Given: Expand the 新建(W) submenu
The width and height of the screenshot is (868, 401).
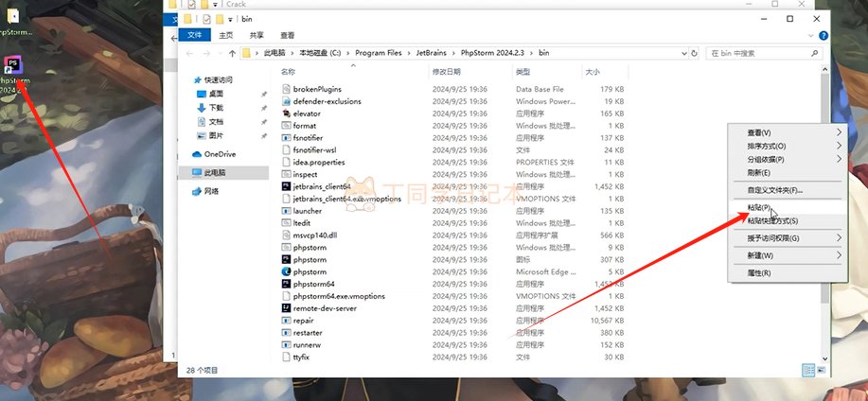Looking at the screenshot, I should point(788,255).
